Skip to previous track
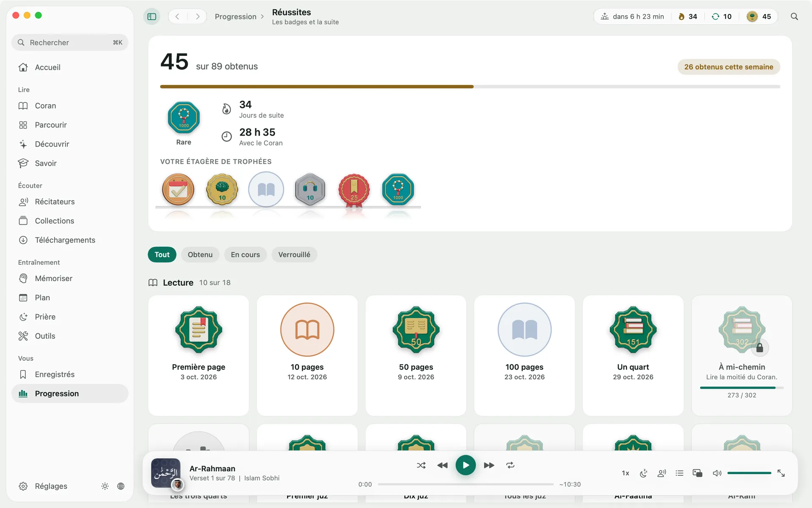This screenshot has width=812, height=508. 442,465
